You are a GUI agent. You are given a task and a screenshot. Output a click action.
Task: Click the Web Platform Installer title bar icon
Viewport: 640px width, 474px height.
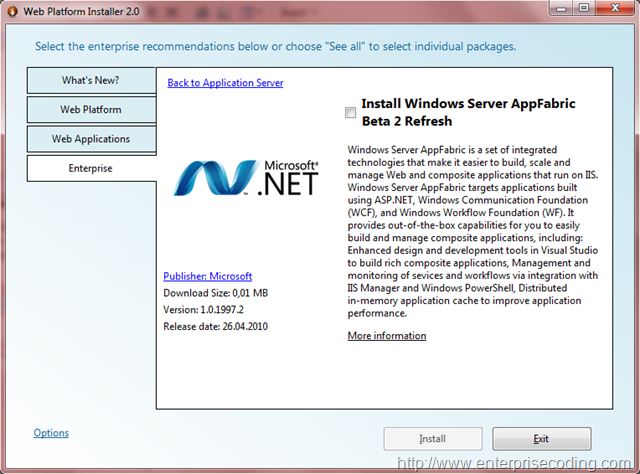coord(12,11)
